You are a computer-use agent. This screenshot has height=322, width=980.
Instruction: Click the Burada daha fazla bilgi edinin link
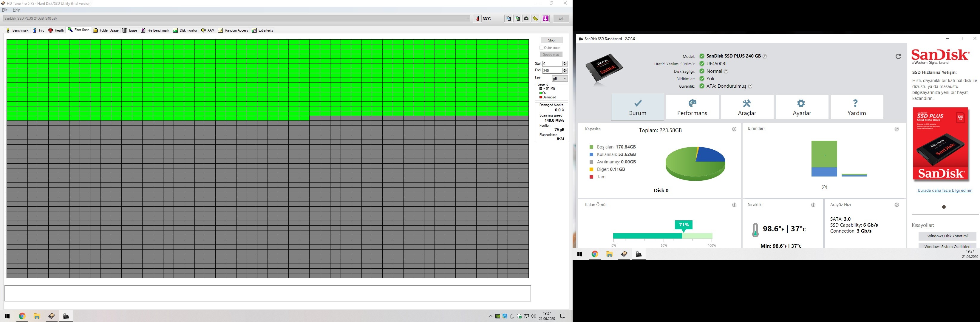(x=945, y=191)
